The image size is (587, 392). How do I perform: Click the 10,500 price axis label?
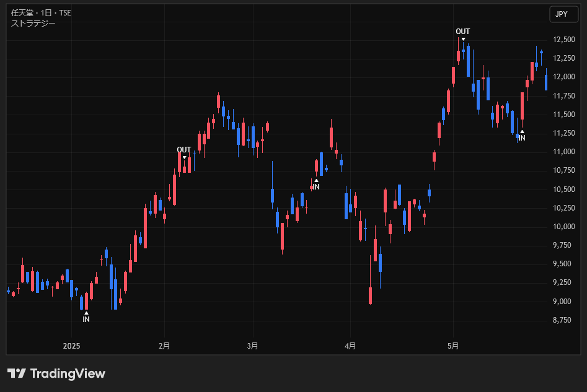pos(564,189)
